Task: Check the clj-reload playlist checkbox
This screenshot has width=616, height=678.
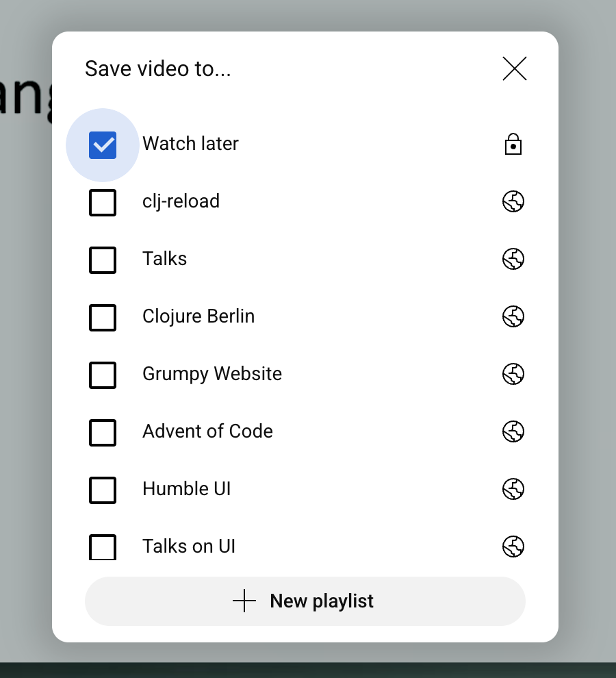Action: pyautogui.click(x=103, y=202)
